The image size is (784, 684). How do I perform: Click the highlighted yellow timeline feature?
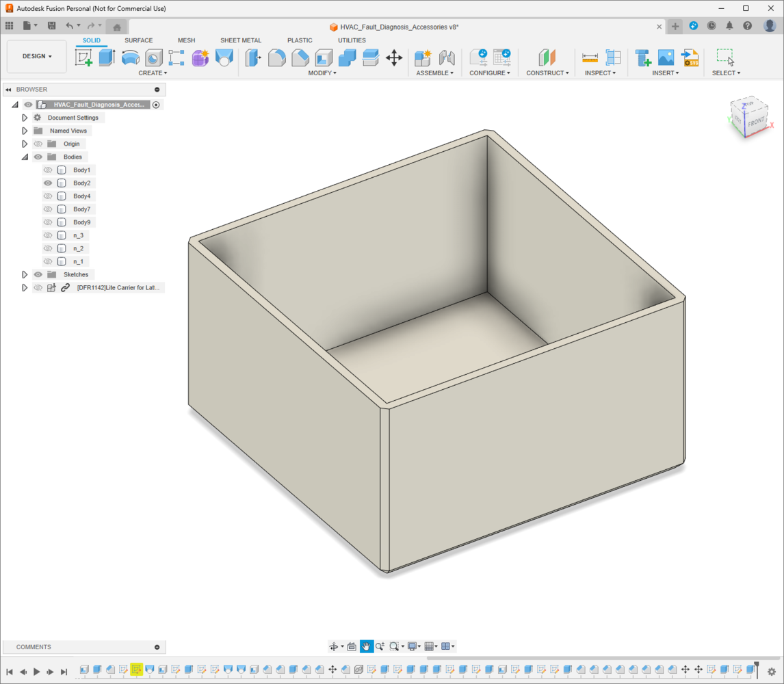(x=136, y=669)
